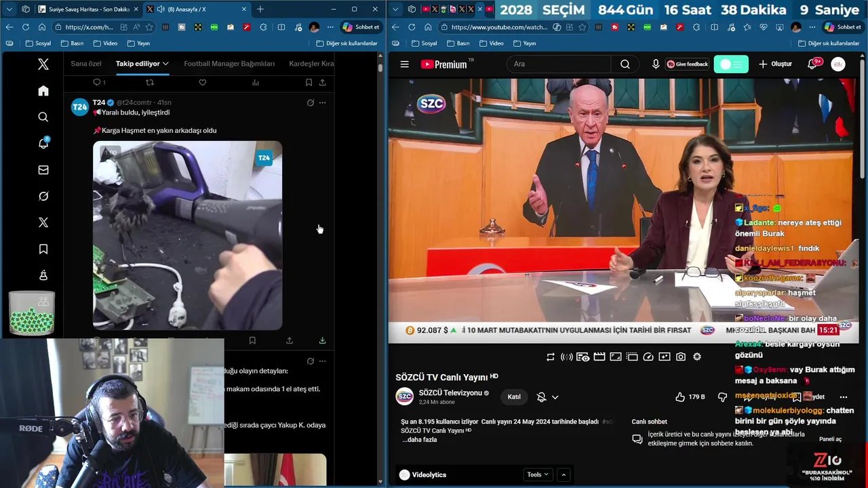868x488 pixels.
Task: Open the settings gear icon below video
Action: pyautogui.click(x=696, y=357)
